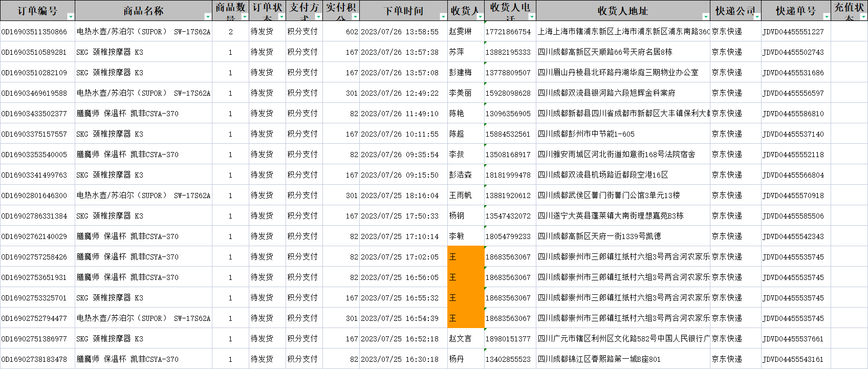Open the 收货人 column filter dropdown

coord(480,17)
